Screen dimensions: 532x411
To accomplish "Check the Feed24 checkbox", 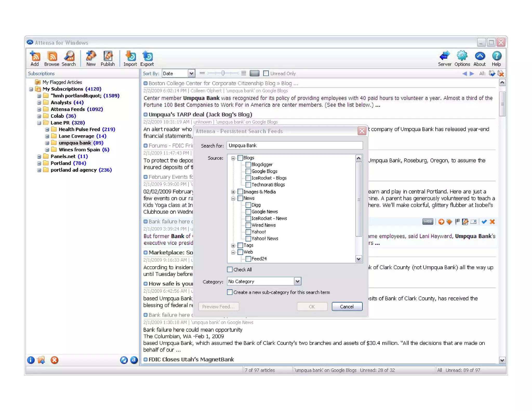I will (248, 259).
